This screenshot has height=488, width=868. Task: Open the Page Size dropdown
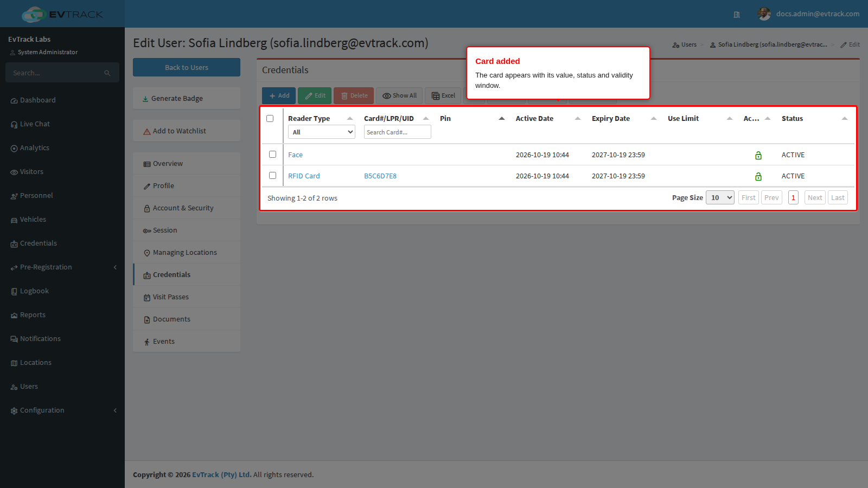click(x=720, y=197)
